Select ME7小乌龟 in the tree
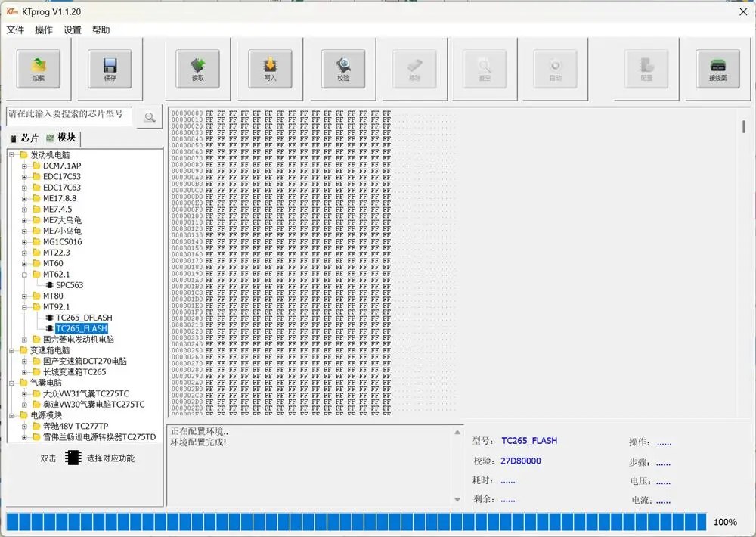Image resolution: width=756 pixels, height=537 pixels. point(62,231)
